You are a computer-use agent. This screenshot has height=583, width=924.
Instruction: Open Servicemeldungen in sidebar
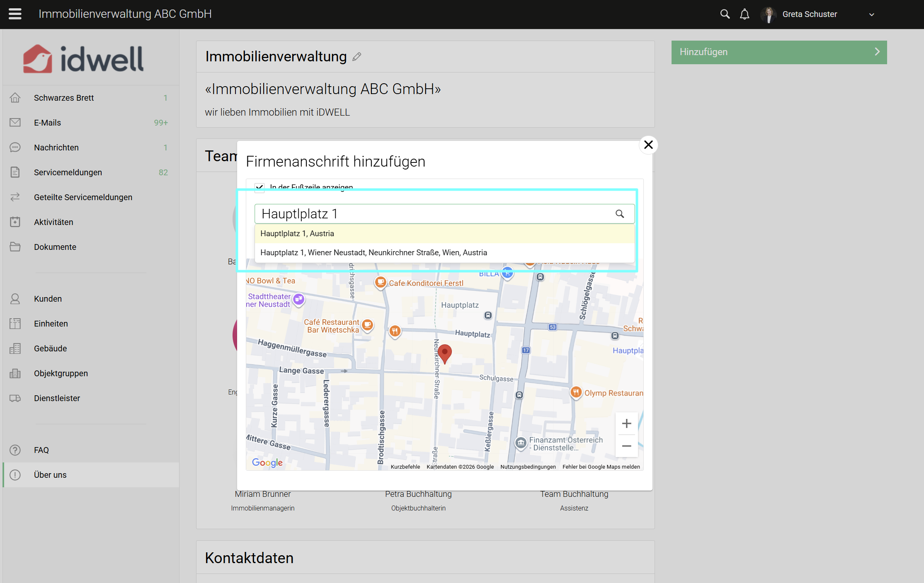pos(68,172)
